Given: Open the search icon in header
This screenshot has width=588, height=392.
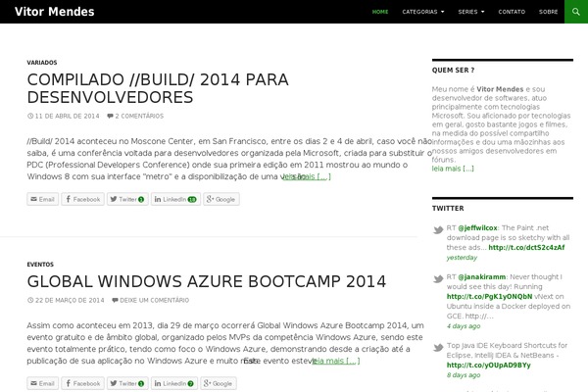Looking at the screenshot, I should point(576,12).
